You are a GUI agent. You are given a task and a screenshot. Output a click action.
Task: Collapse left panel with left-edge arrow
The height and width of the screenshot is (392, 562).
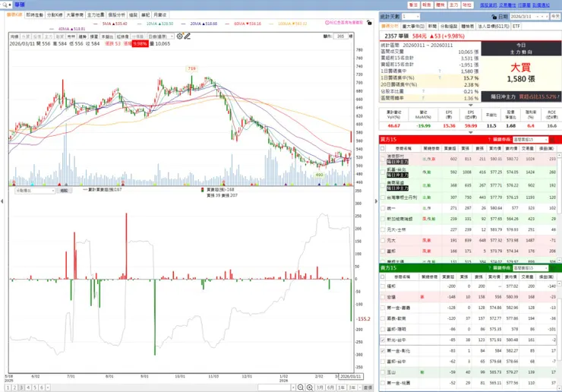(x=2, y=201)
